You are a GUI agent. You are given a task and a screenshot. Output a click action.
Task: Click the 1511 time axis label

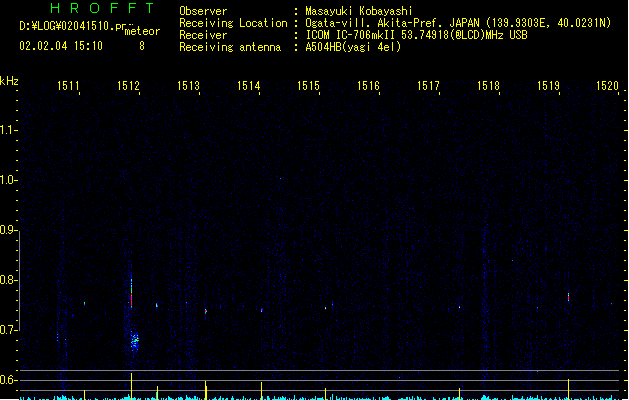point(68,86)
